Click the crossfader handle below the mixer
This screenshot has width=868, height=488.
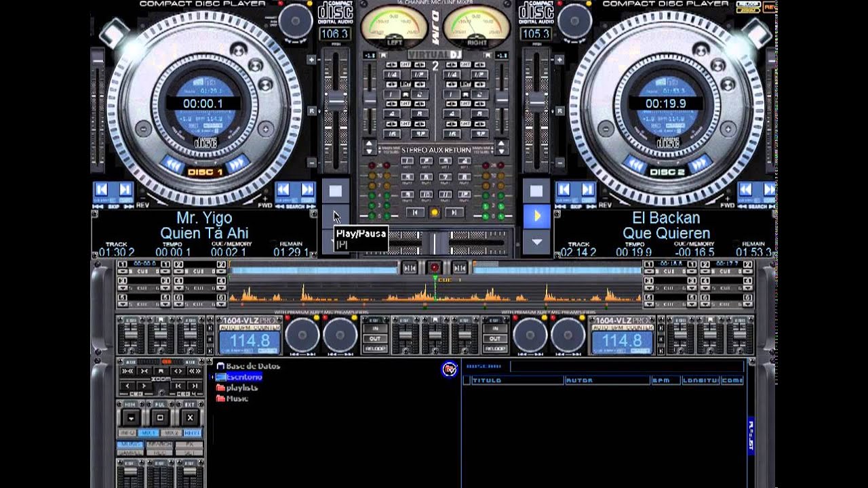pyautogui.click(x=437, y=243)
